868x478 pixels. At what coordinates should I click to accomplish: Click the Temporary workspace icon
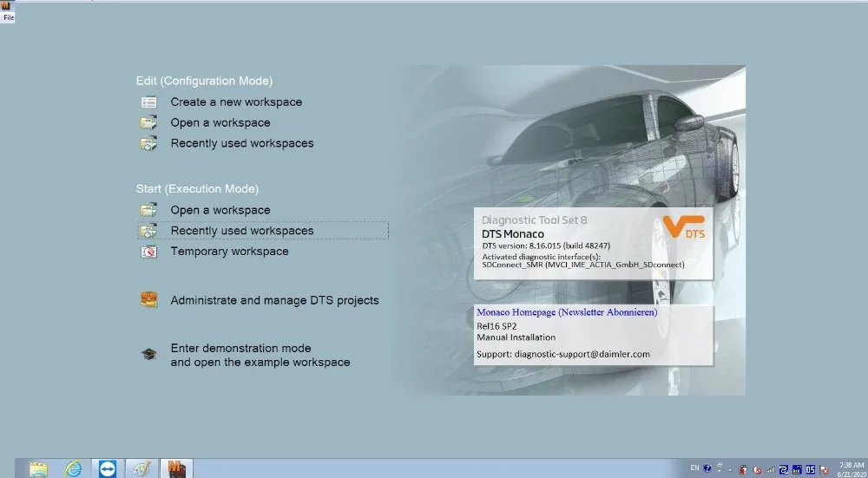pos(149,252)
